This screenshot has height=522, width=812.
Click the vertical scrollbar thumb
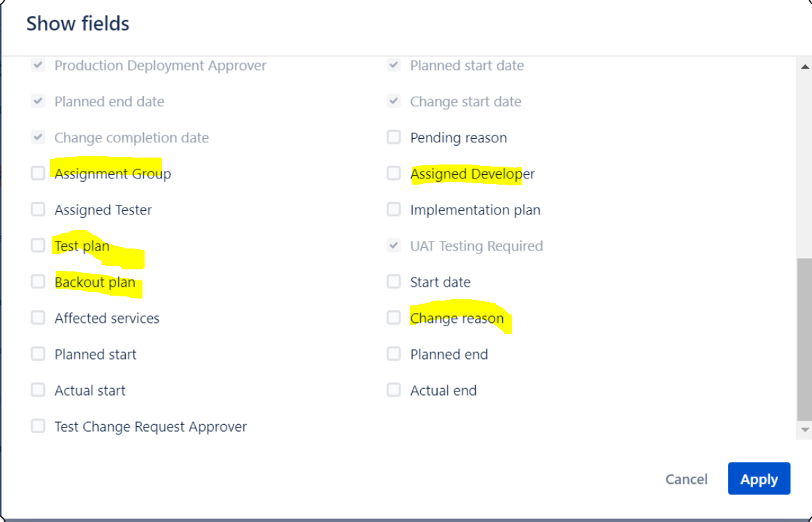(805, 339)
